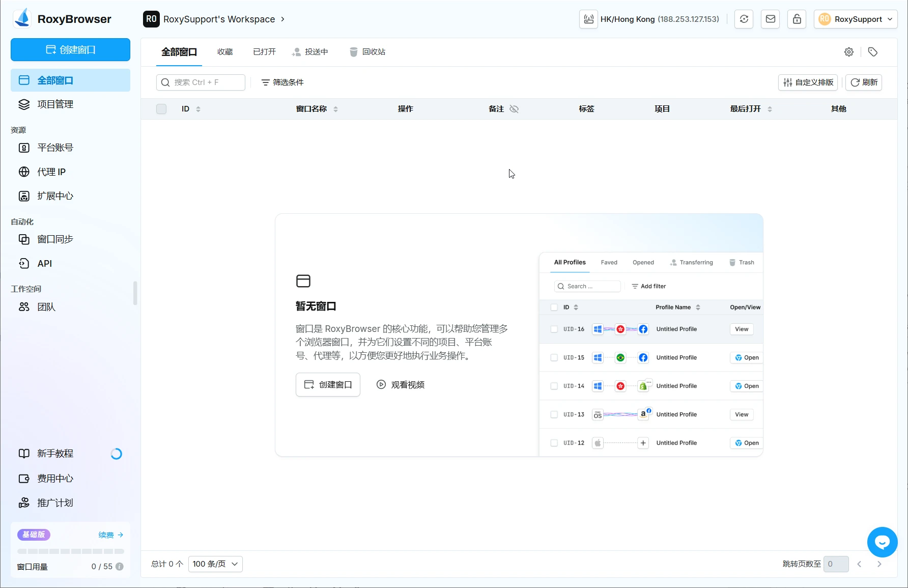Click the sync refresh icon in header
The height and width of the screenshot is (588, 908).
pos(744,19)
